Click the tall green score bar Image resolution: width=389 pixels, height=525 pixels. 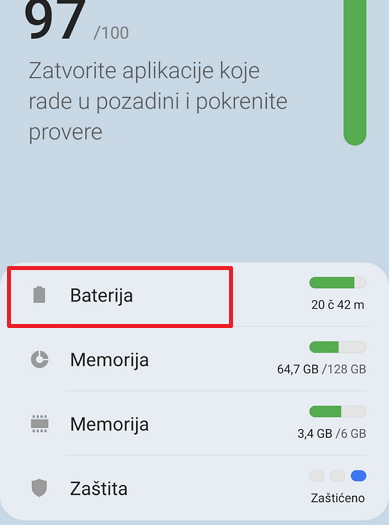355,72
